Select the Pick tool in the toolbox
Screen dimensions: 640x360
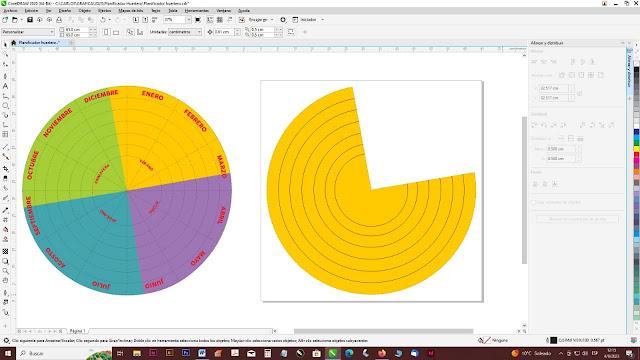[x=5, y=44]
